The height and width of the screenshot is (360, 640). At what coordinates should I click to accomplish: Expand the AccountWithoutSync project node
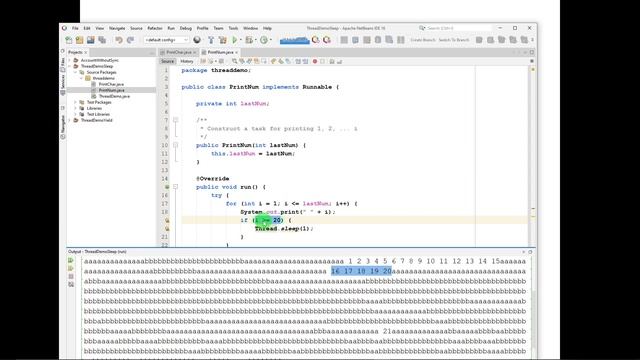tap(70, 60)
